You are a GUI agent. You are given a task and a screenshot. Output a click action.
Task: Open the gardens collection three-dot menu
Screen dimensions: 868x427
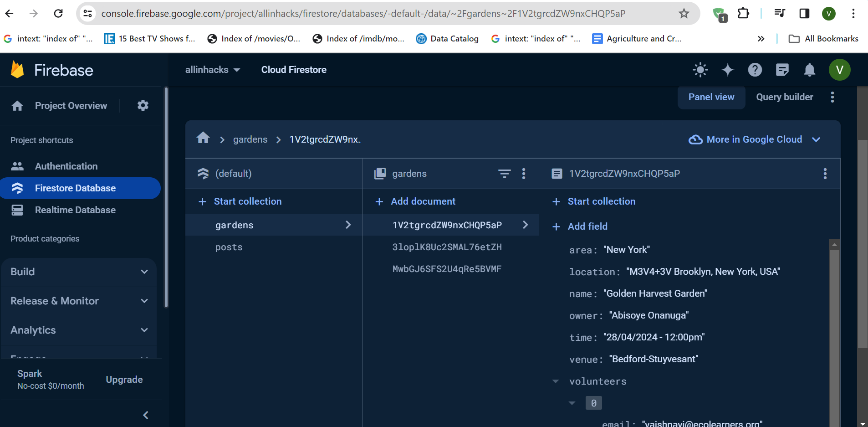click(524, 174)
